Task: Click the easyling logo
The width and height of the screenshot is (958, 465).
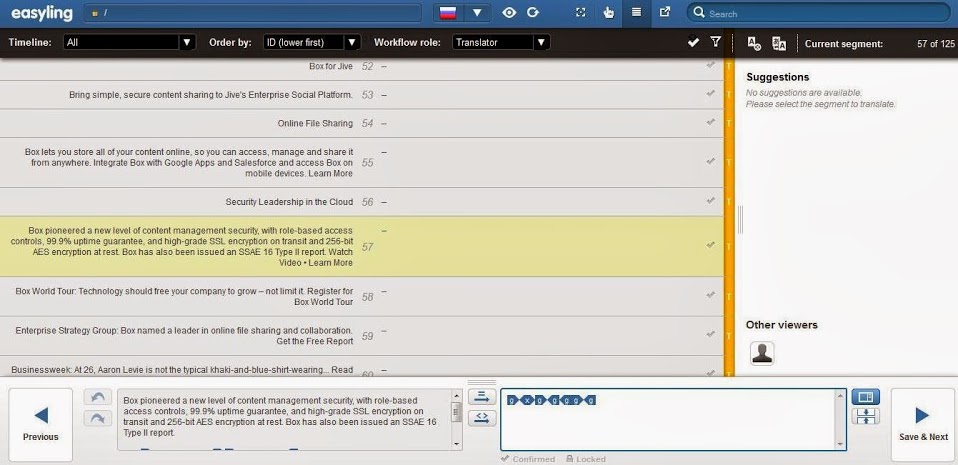Action: pyautogui.click(x=41, y=13)
